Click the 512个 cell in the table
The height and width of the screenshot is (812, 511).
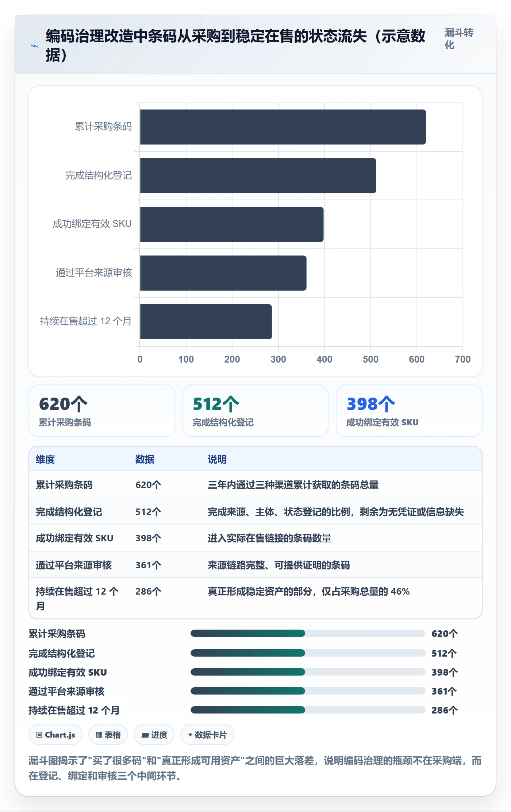(148, 512)
